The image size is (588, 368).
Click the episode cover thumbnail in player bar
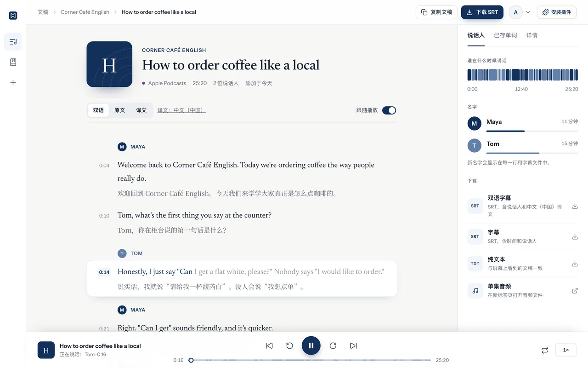46,350
